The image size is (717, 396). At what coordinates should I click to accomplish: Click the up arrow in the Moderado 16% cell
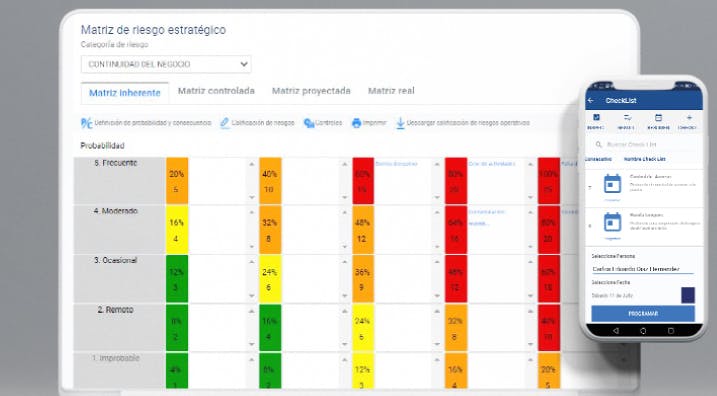coord(252,213)
